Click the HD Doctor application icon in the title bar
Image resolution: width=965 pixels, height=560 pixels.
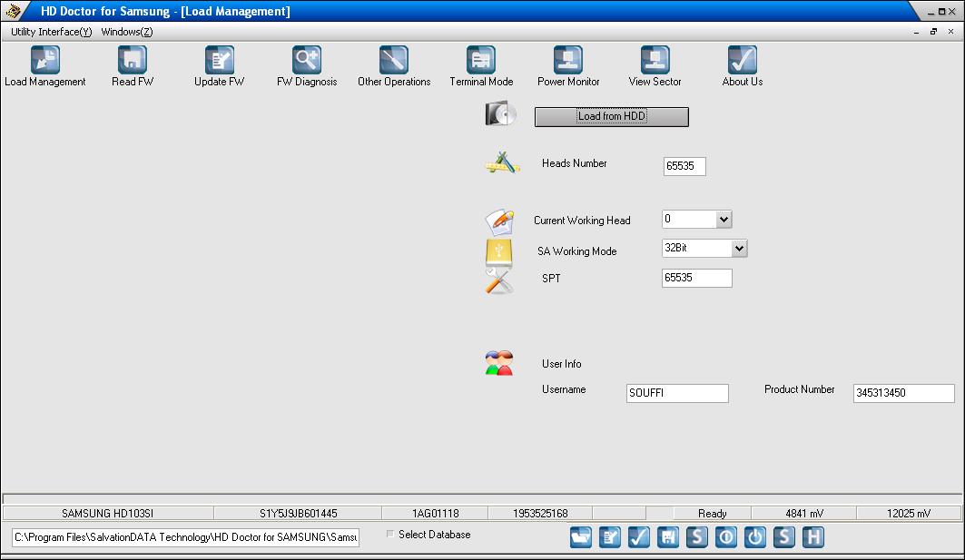coord(14,11)
